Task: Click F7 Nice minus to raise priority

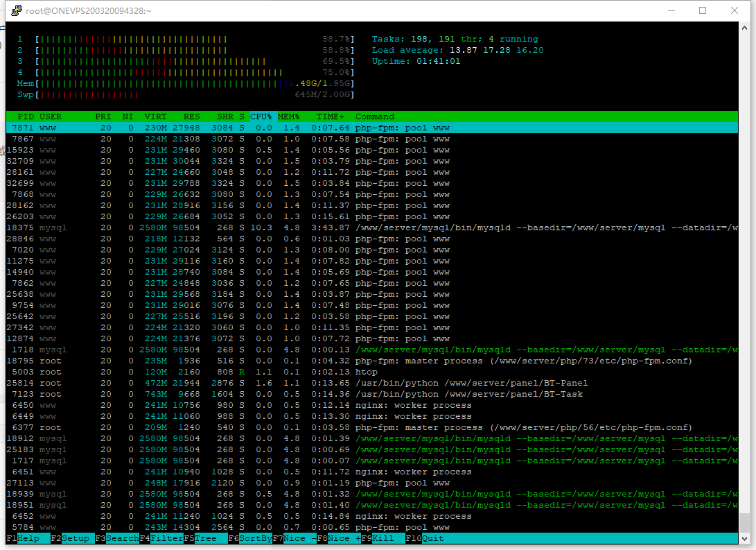Action: (295, 538)
